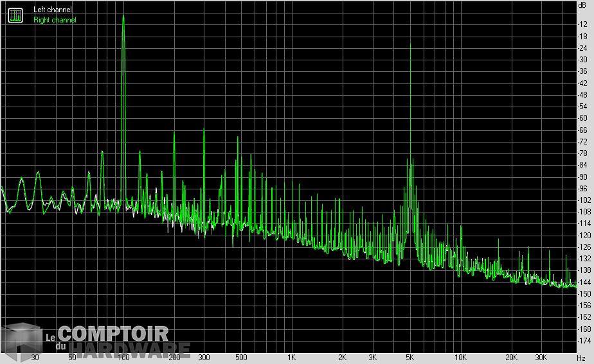
Task: Select the Right channel legend label
Action: pyautogui.click(x=55, y=20)
